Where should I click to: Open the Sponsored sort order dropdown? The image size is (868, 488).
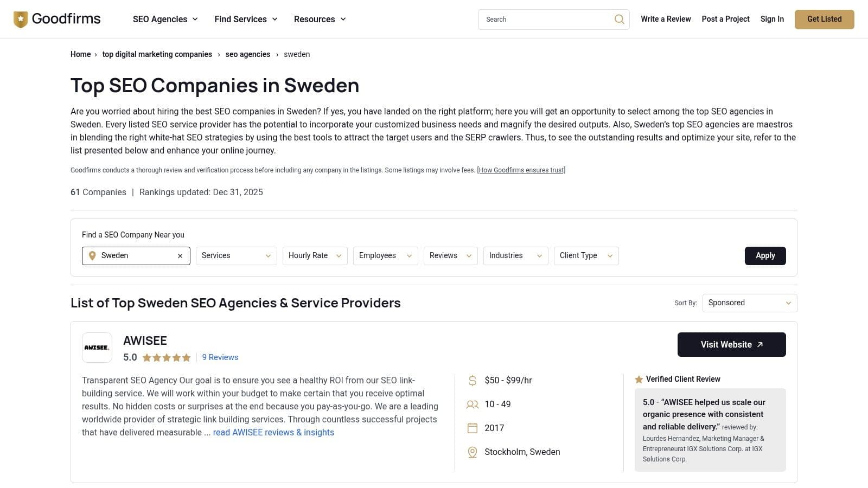[x=749, y=303]
